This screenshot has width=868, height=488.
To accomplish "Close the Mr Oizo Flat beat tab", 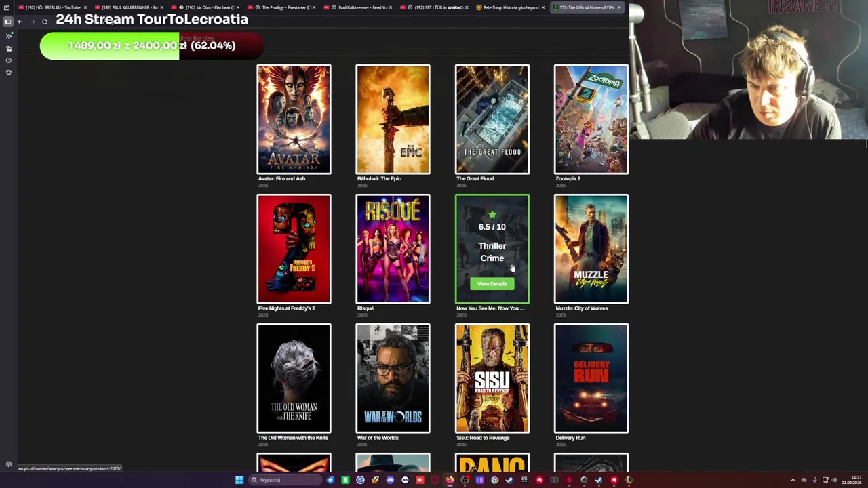I will [239, 7].
